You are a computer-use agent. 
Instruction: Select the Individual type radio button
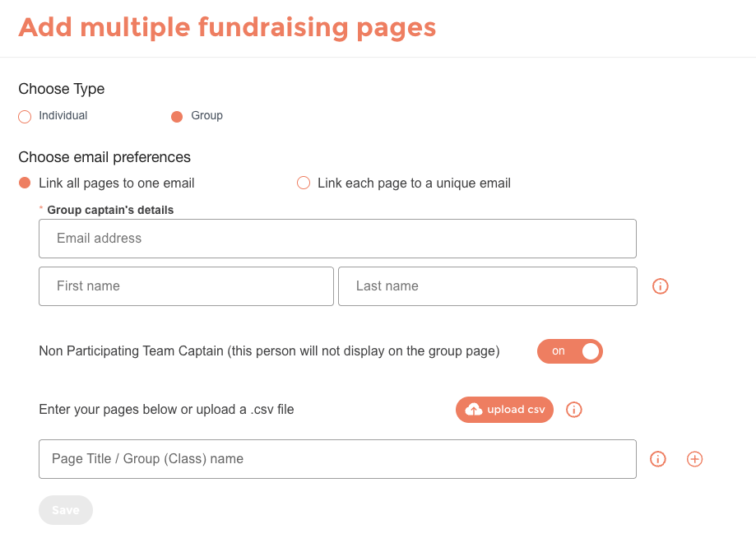[25, 117]
